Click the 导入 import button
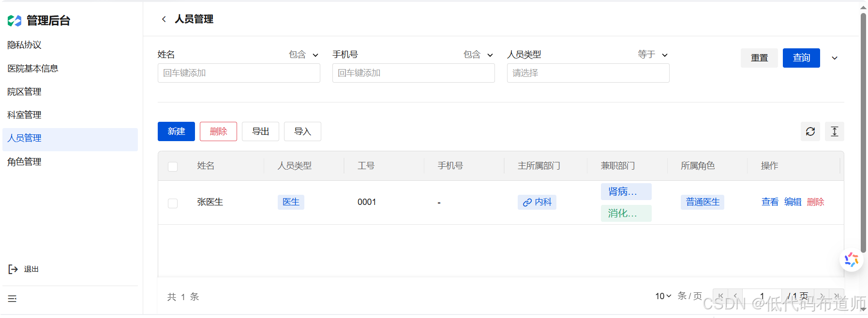 tap(302, 131)
